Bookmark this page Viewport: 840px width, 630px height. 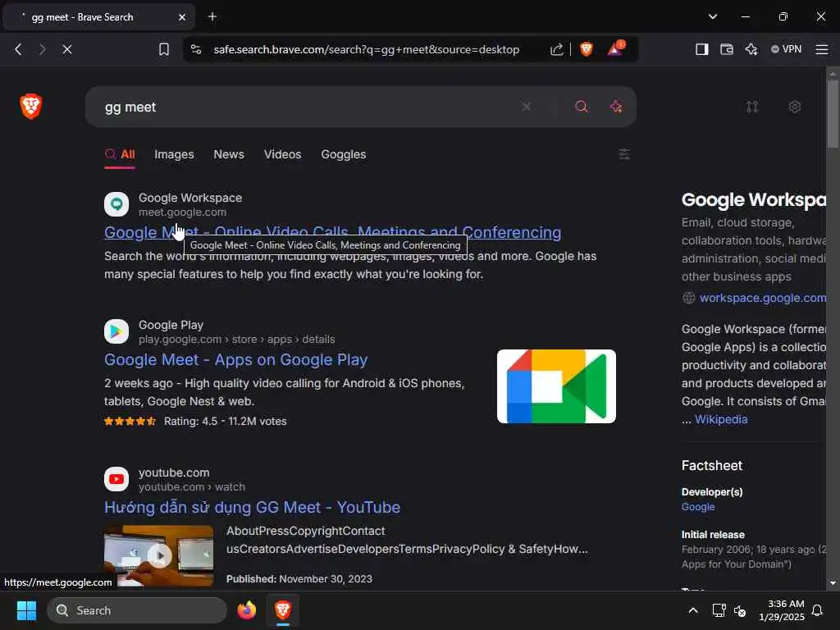164,49
